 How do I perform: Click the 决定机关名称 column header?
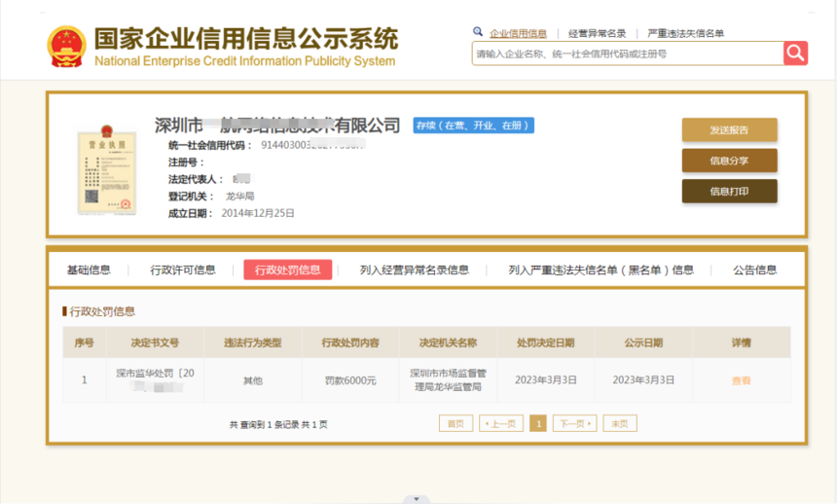[448, 342]
